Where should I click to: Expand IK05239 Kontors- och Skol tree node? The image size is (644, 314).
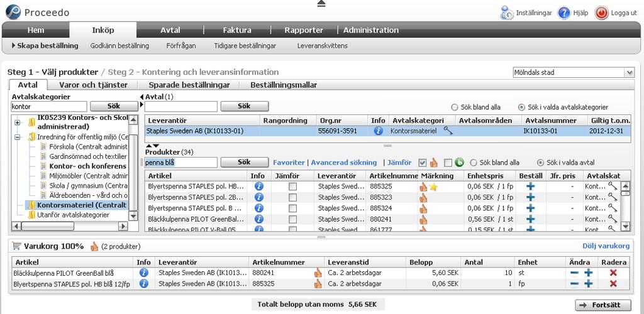17,122
